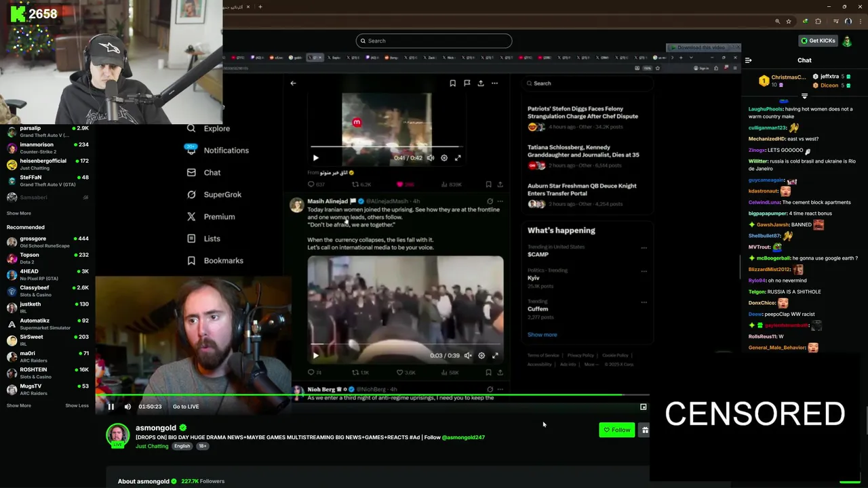Seek the Kick stream progress bar
Screen dimensions: 868x488
[x=372, y=395]
